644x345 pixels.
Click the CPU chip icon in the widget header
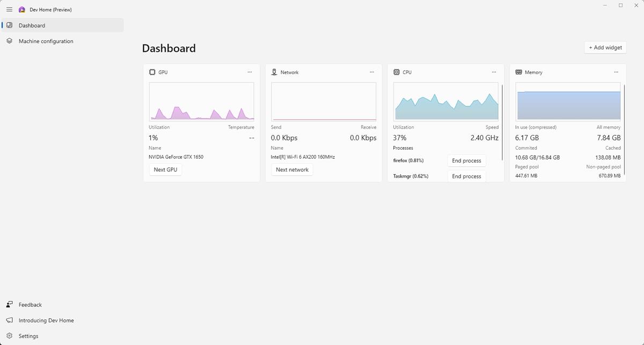pyautogui.click(x=397, y=72)
